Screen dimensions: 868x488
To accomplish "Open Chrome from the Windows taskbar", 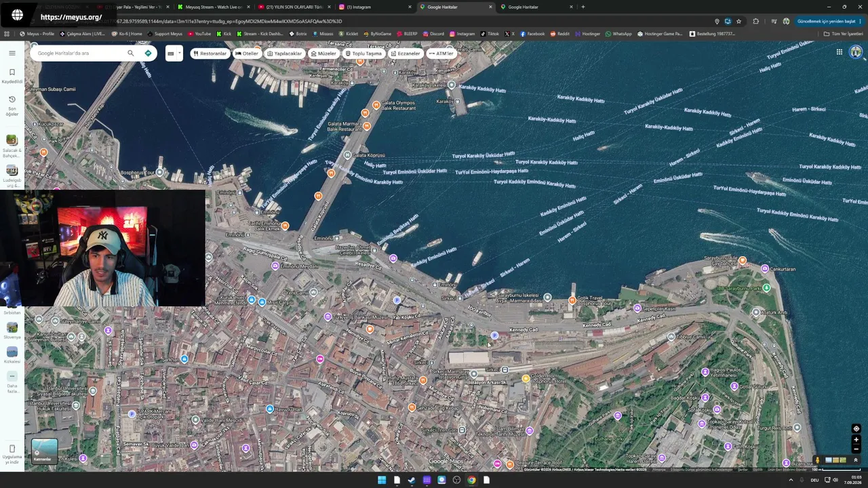I will pos(471,480).
